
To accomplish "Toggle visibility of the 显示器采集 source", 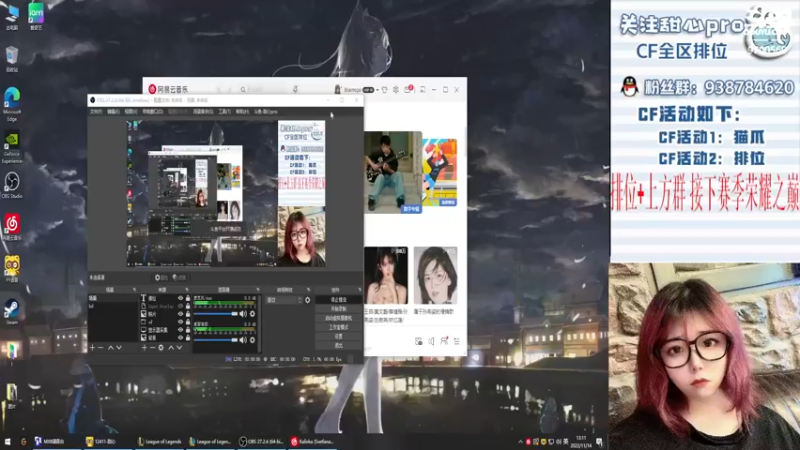I will (180, 330).
